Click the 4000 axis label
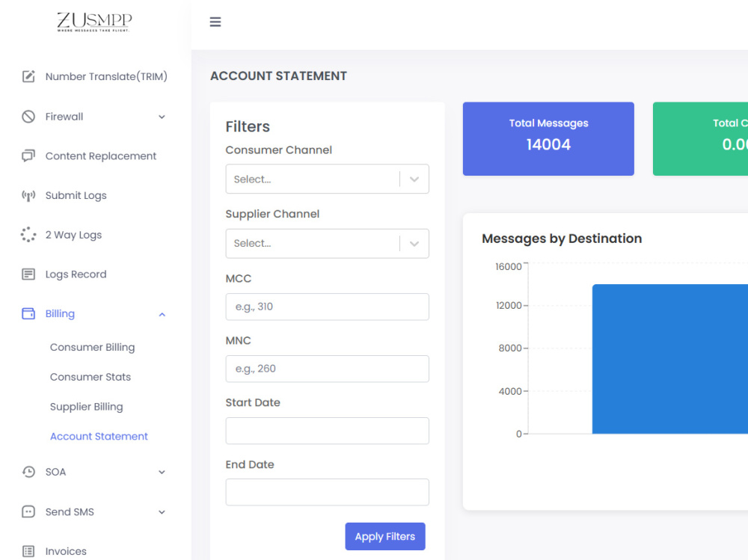 tap(510, 391)
